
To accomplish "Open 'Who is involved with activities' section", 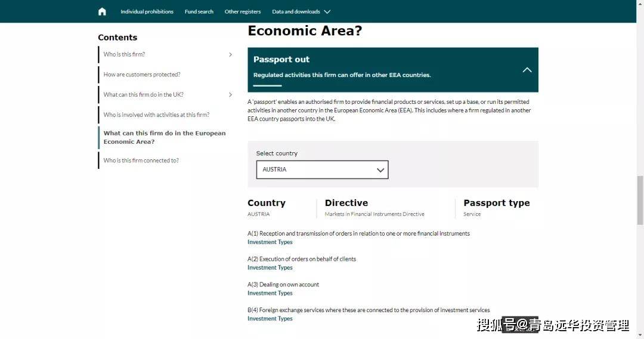I will [x=156, y=115].
